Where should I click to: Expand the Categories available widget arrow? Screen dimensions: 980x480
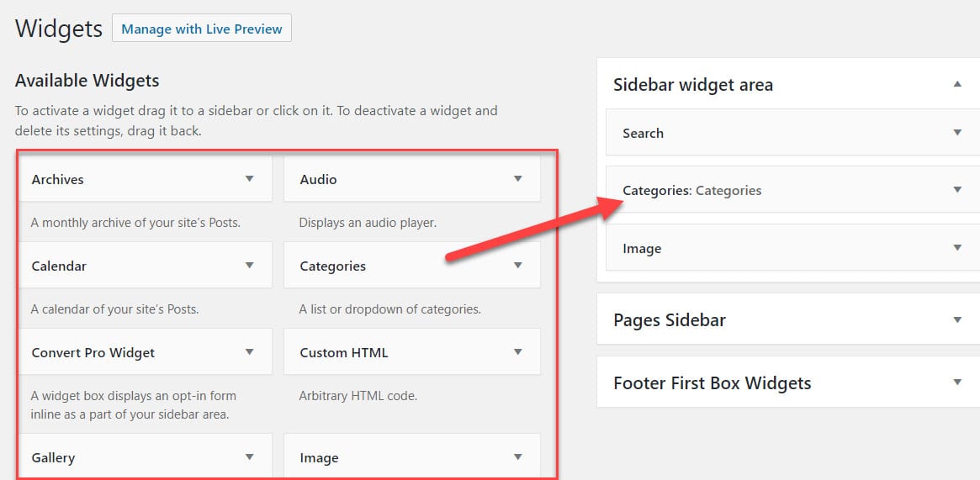[517, 266]
